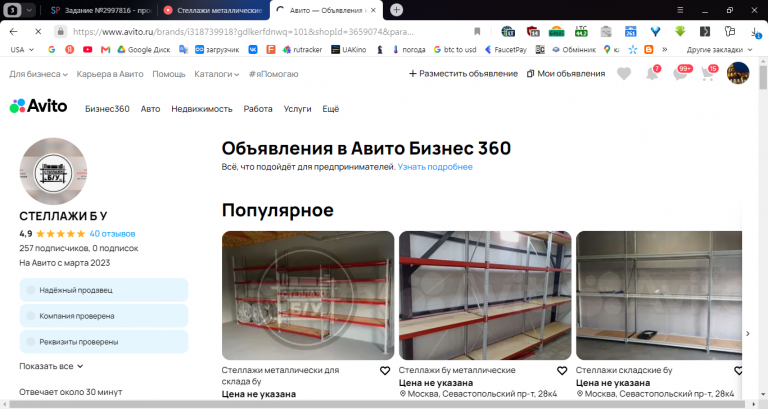Switch to the Задание №2997816 tab
The width and height of the screenshot is (768, 409).
point(101,10)
